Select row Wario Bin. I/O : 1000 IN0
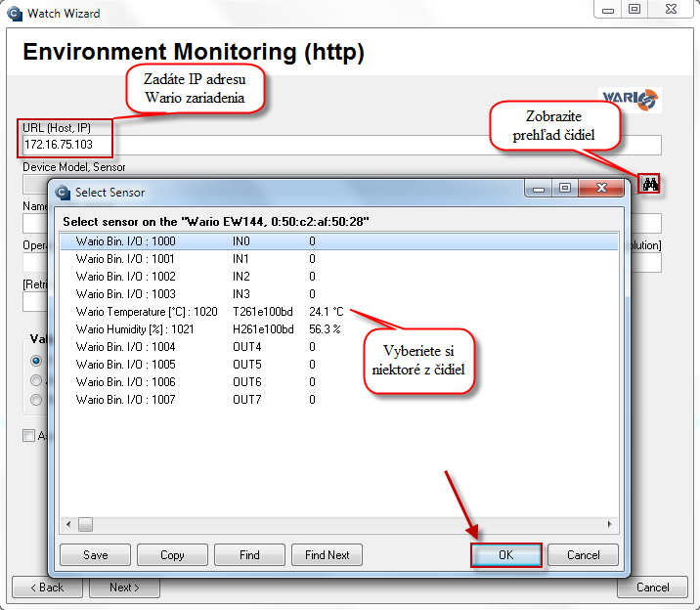 [339, 241]
